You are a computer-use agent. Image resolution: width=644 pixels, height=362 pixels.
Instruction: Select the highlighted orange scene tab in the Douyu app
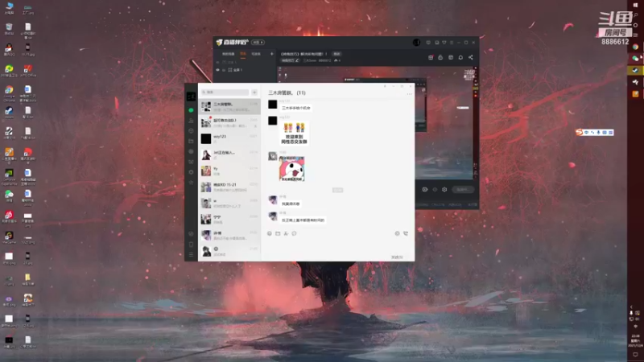243,54
